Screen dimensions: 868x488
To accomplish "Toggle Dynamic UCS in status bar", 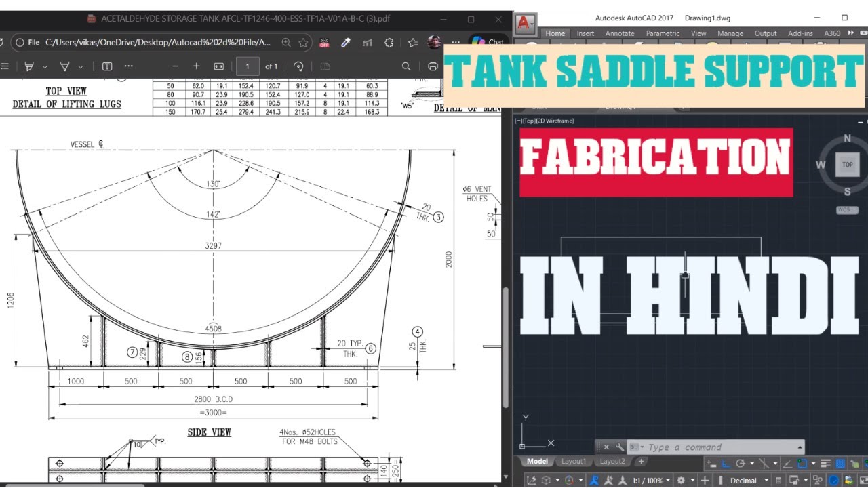I will point(532,481).
